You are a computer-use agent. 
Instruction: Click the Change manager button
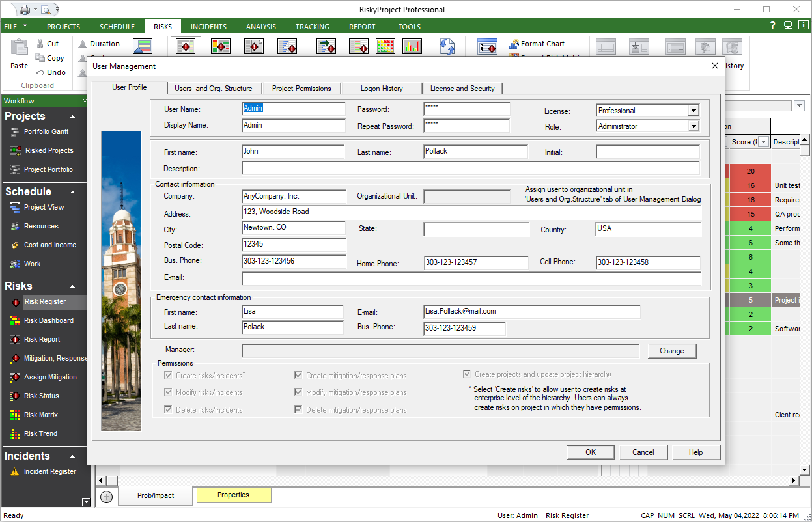coord(671,351)
